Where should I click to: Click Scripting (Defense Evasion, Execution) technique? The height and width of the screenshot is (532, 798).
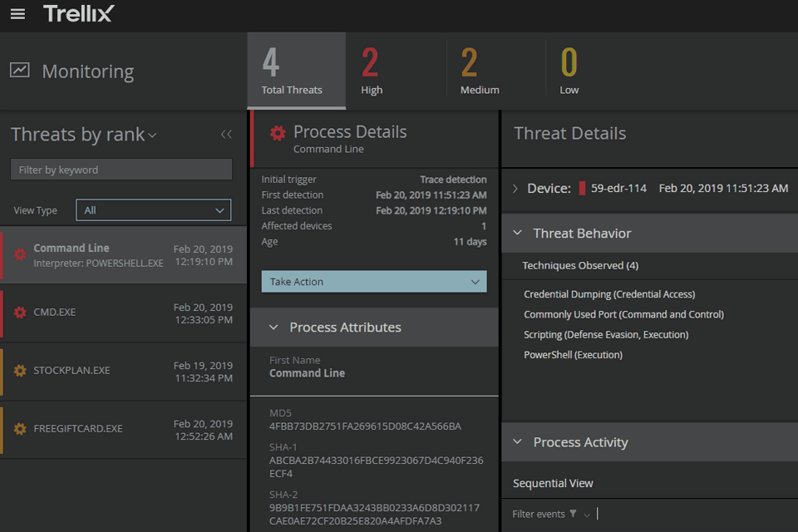[606, 334]
